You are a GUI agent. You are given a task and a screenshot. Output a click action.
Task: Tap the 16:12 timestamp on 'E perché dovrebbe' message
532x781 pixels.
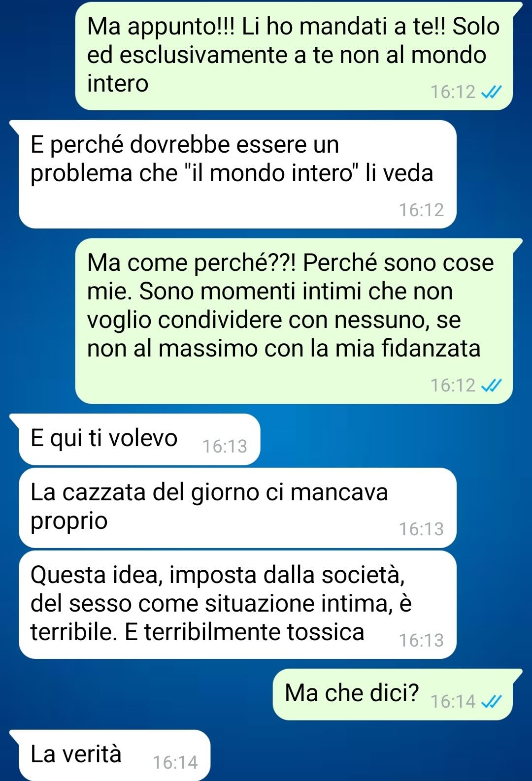(421, 210)
